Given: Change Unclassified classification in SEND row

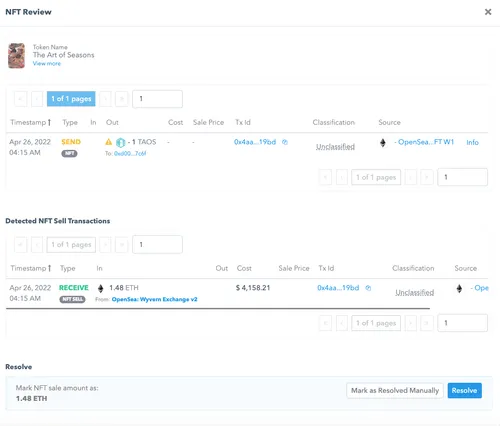Looking at the screenshot, I should (x=335, y=147).
